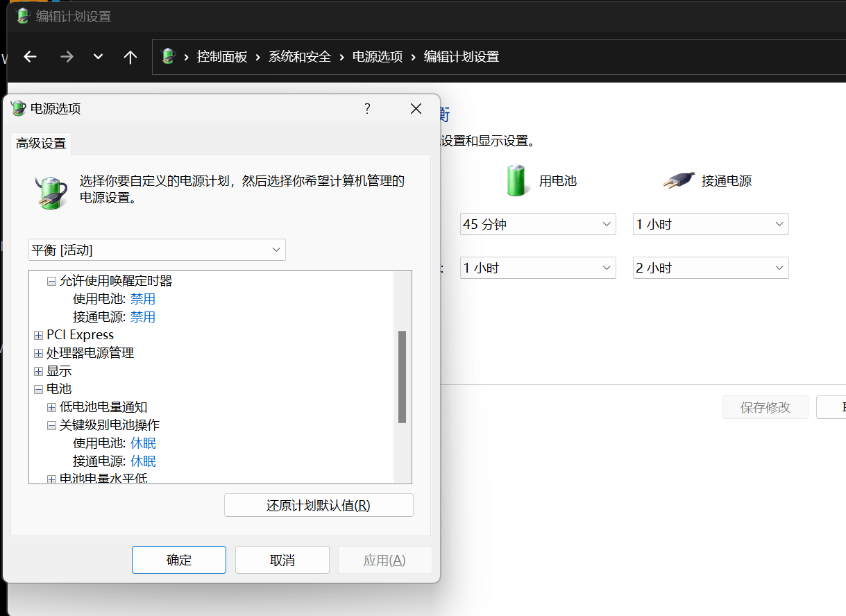
Task: Open the 平衡 [活动] power plan dropdown
Action: 157,250
